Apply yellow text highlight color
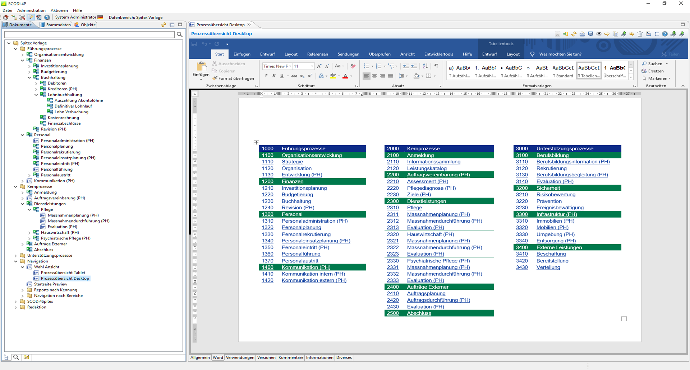Image resolution: width=690 pixels, height=370 pixels. tap(333, 76)
